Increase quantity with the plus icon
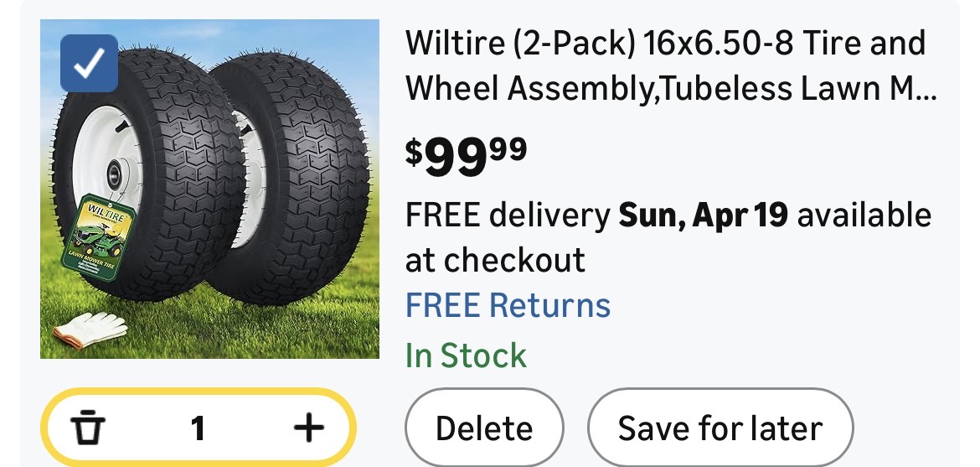This screenshot has width=980, height=467. pyautogui.click(x=308, y=429)
